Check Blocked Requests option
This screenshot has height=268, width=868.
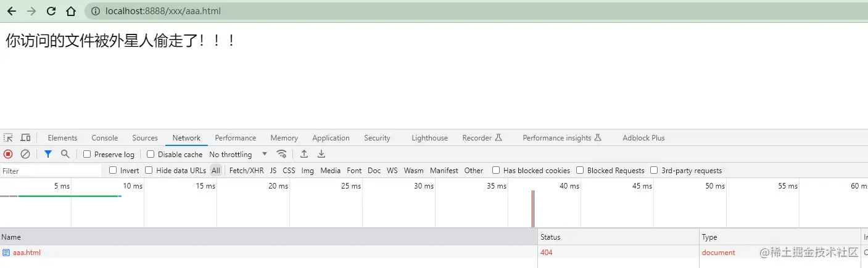(x=580, y=170)
